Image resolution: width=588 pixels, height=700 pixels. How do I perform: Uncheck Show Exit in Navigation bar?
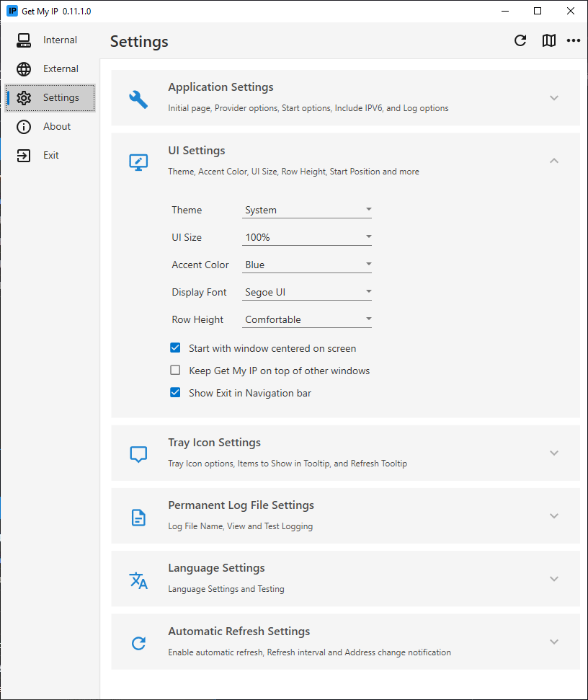click(175, 392)
